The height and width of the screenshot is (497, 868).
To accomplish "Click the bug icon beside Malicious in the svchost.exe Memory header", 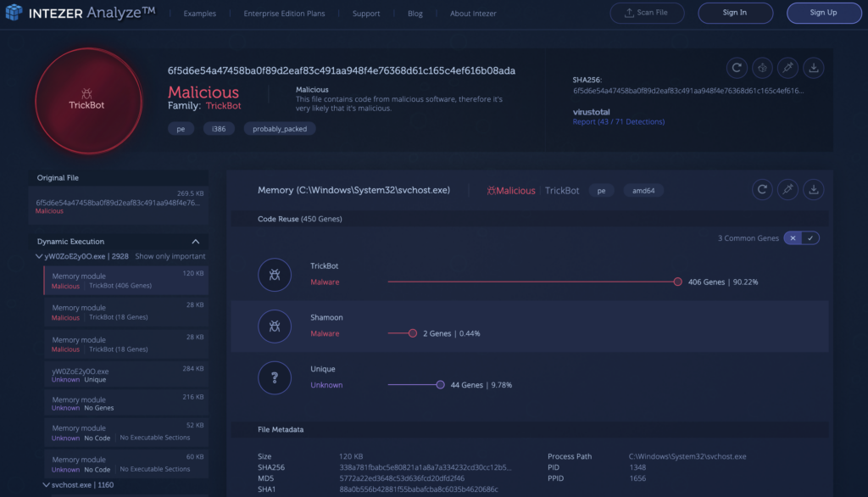I will point(491,191).
